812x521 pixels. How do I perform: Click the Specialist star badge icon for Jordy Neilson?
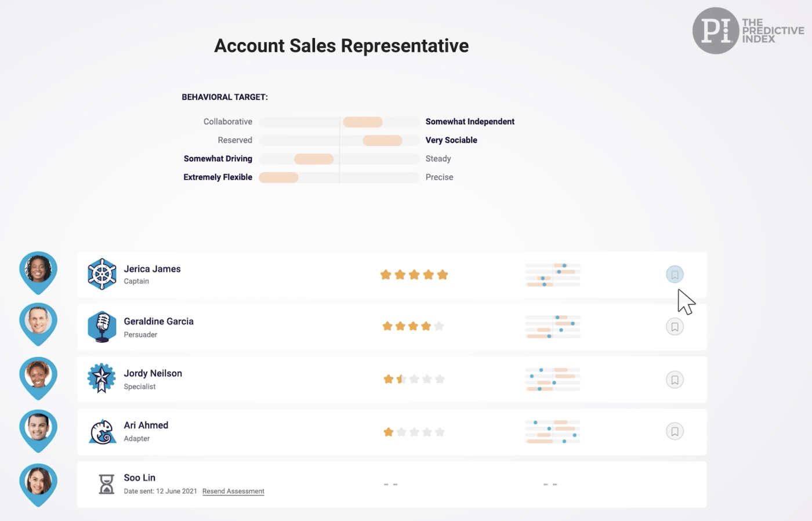(x=101, y=379)
